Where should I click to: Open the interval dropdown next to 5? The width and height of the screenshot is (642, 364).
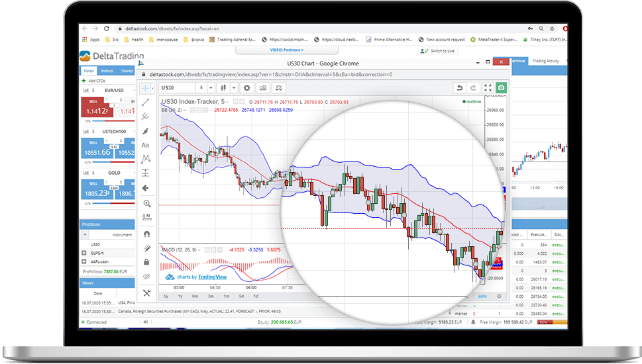tap(211, 87)
